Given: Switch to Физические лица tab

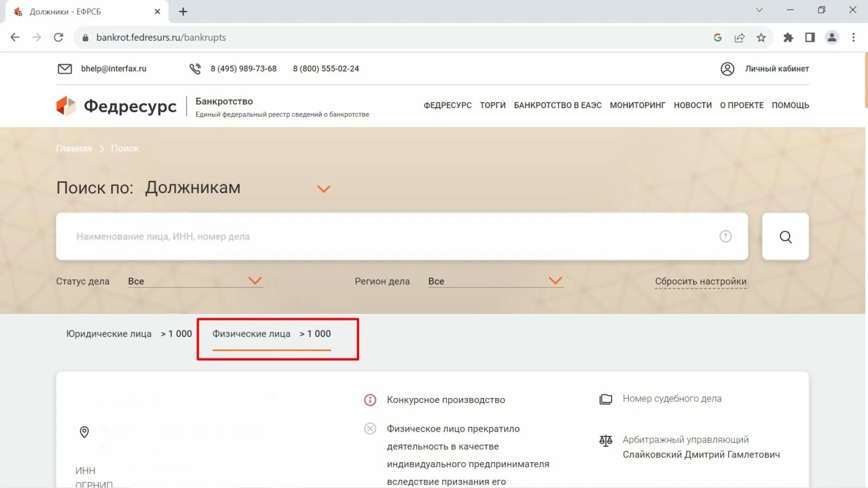Looking at the screenshot, I should pyautogui.click(x=271, y=334).
